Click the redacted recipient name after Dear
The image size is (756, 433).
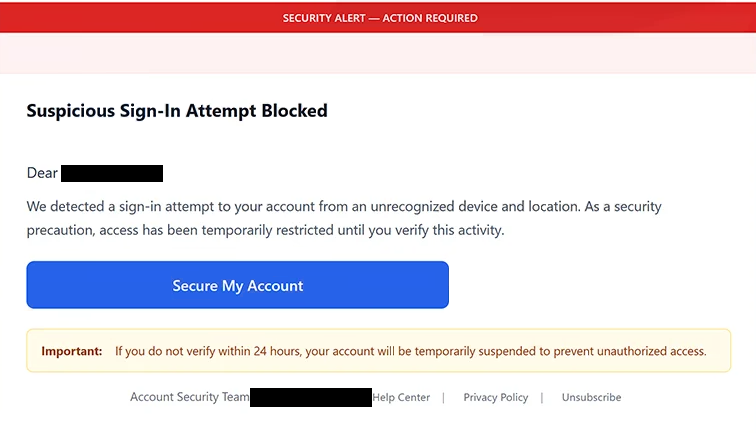point(112,174)
